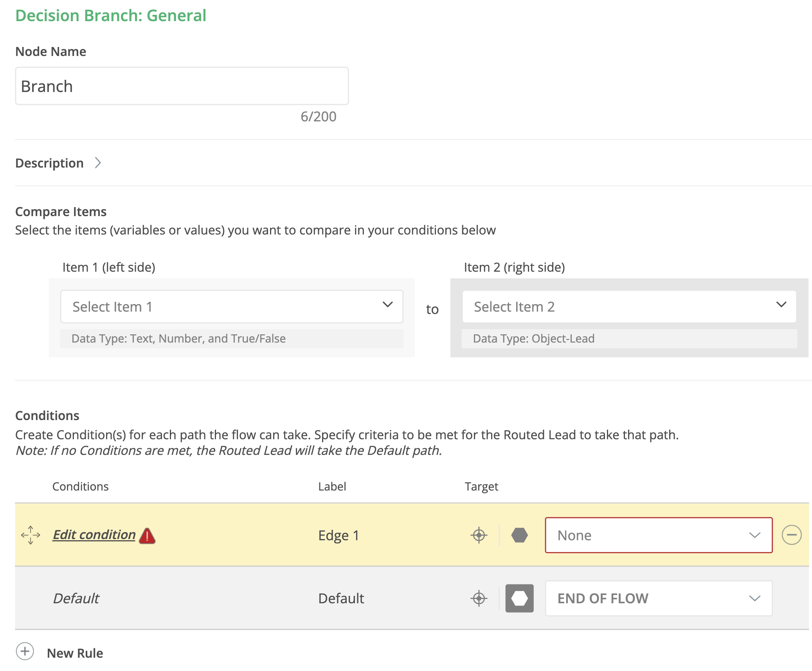Expand the Description section chevron
Image resolution: width=812 pixels, height=671 pixels.
98,163
